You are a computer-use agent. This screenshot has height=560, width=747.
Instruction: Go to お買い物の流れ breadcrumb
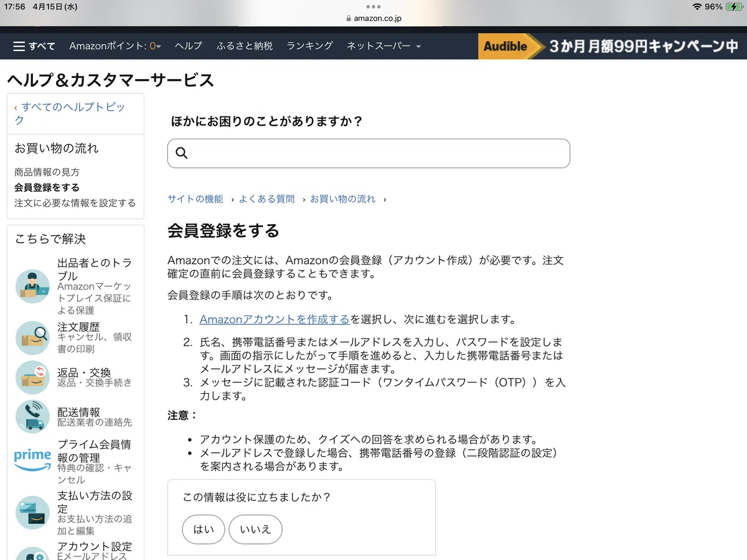click(343, 199)
